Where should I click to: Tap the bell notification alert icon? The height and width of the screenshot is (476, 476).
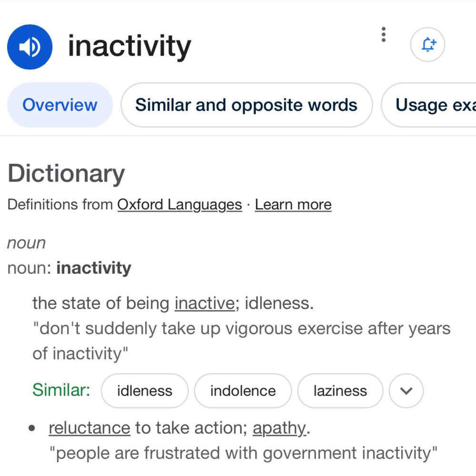(427, 45)
